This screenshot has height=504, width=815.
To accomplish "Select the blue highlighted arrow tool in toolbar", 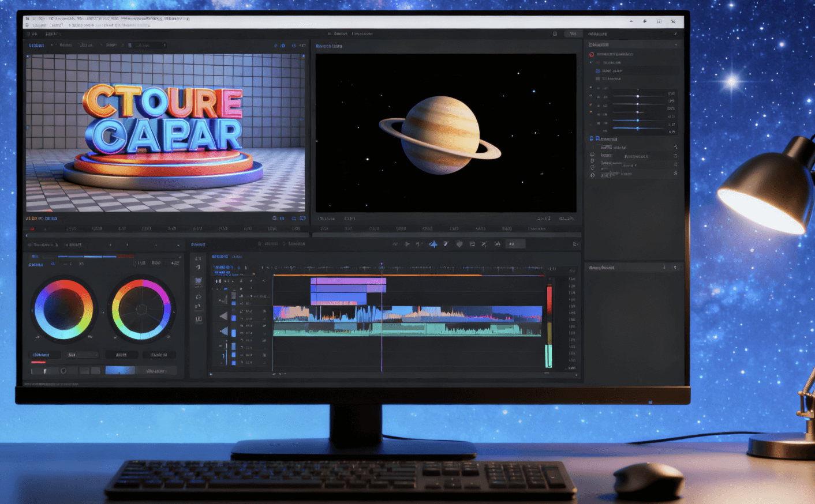I will click(x=433, y=244).
